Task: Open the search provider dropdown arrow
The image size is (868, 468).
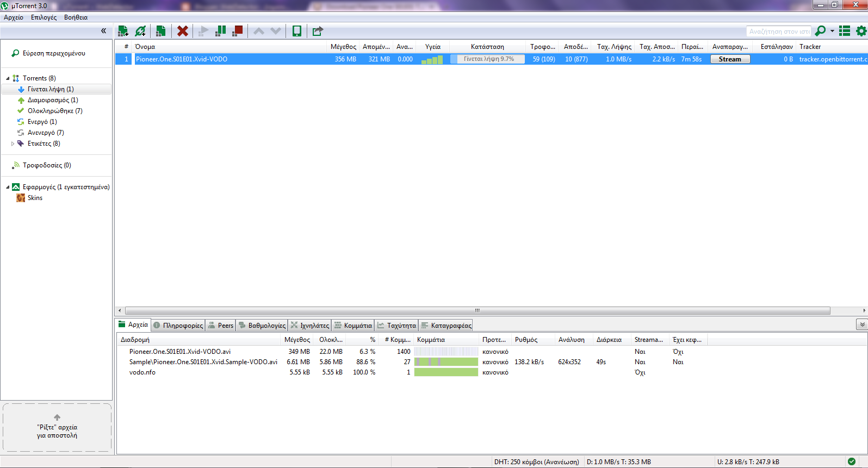Action: (x=832, y=31)
